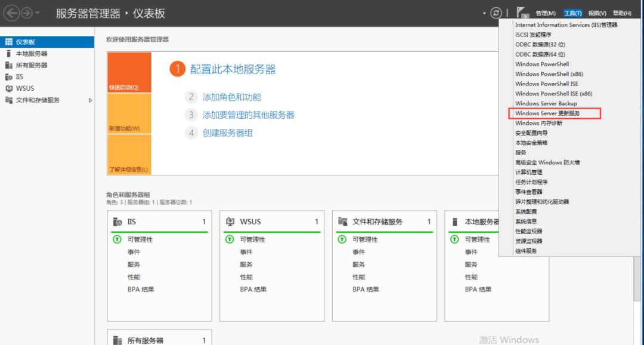This screenshot has height=345, width=644.
Task: Click green status icon in 文件和存储服务 tile
Action: [342, 239]
